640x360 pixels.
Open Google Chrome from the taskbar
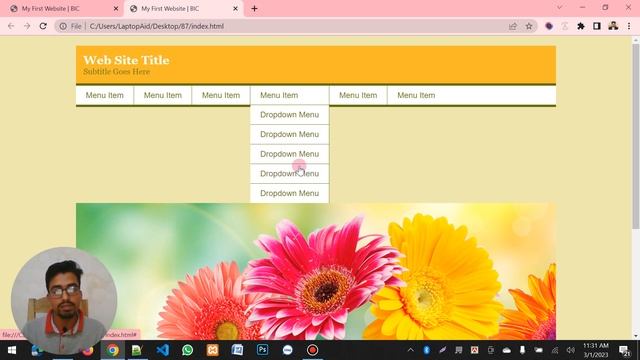coord(113,350)
